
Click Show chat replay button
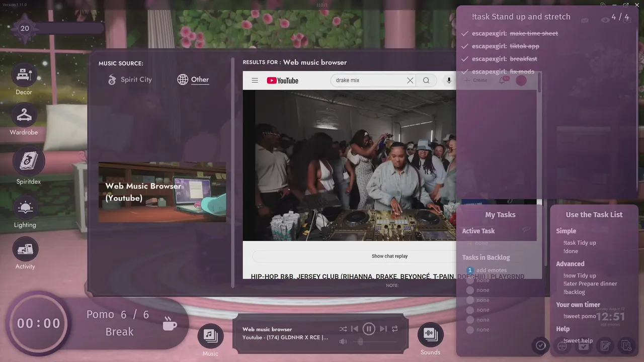[389, 256]
